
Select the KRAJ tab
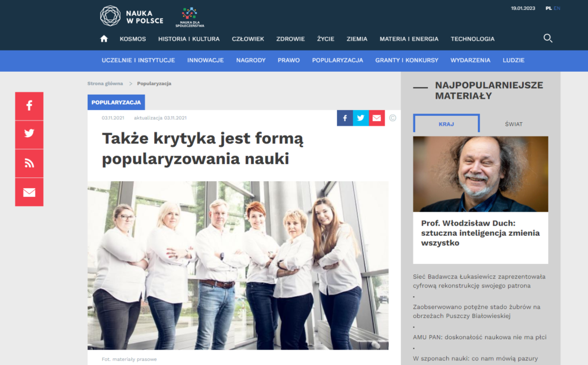pyautogui.click(x=446, y=123)
